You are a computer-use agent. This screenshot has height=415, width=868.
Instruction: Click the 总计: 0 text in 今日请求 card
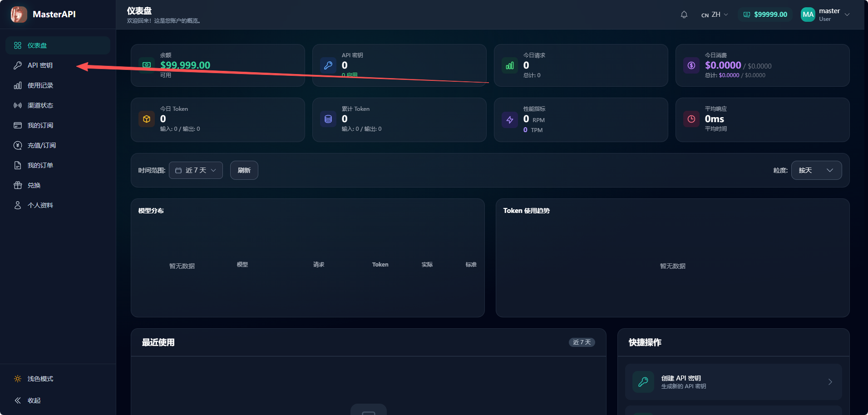tap(532, 75)
